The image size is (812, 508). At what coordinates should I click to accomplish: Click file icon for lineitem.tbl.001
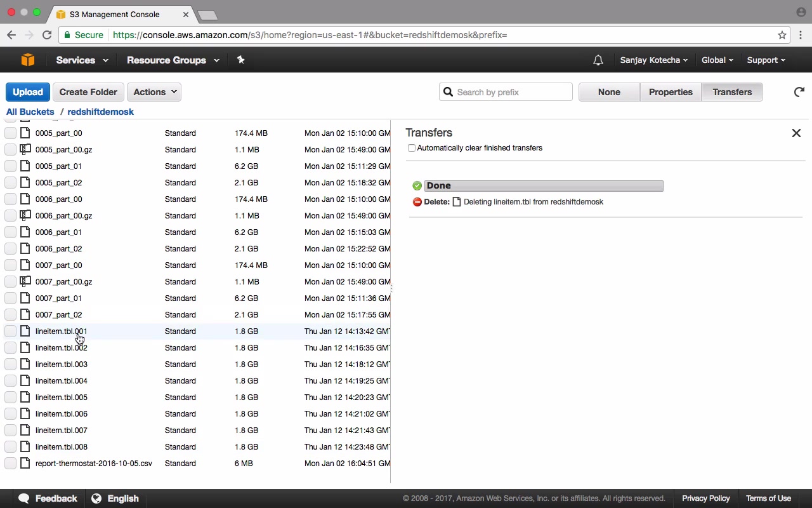25,331
